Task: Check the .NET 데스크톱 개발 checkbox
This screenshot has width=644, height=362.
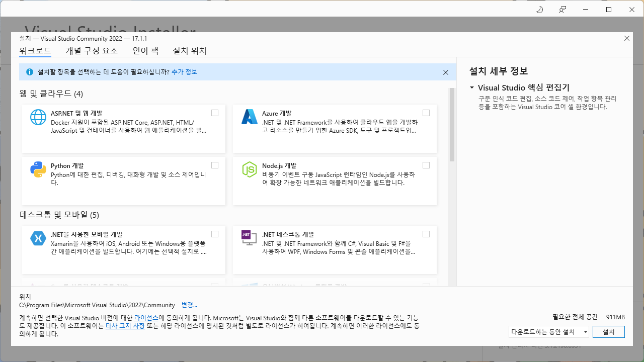Action: point(426,234)
